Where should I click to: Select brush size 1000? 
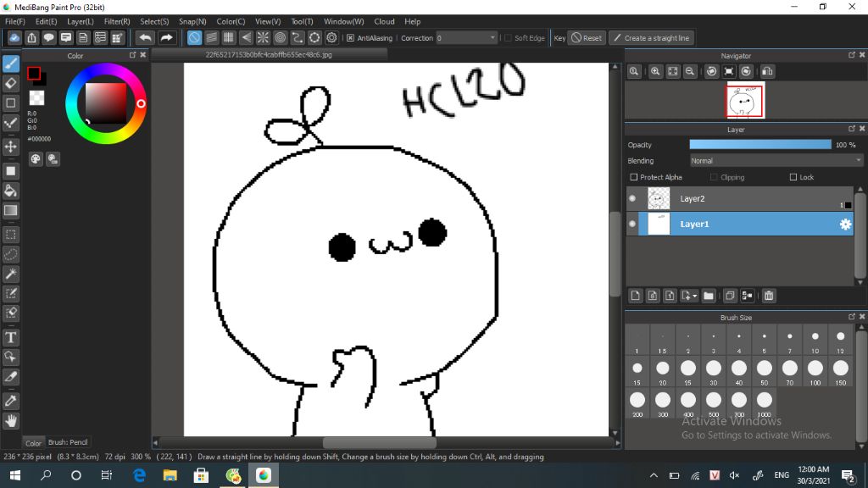click(764, 404)
